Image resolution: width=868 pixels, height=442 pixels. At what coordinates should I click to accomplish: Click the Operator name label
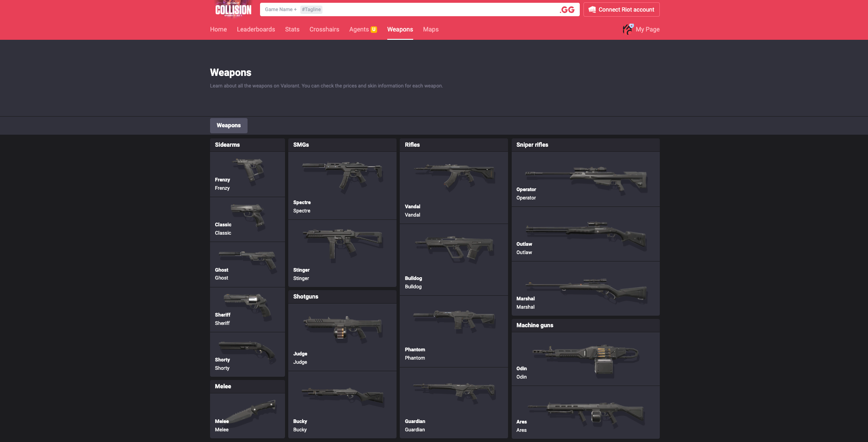tap(526, 190)
